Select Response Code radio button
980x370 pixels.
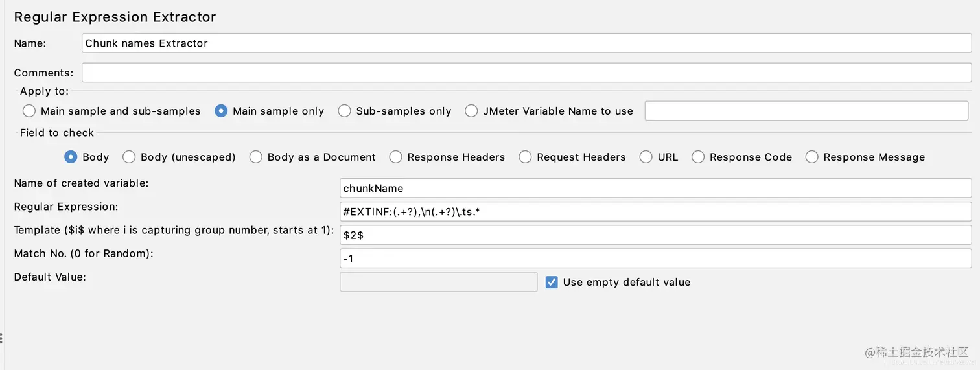pos(698,157)
